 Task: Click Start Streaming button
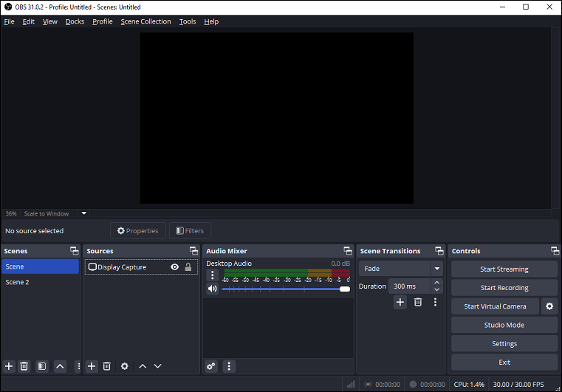coord(504,269)
